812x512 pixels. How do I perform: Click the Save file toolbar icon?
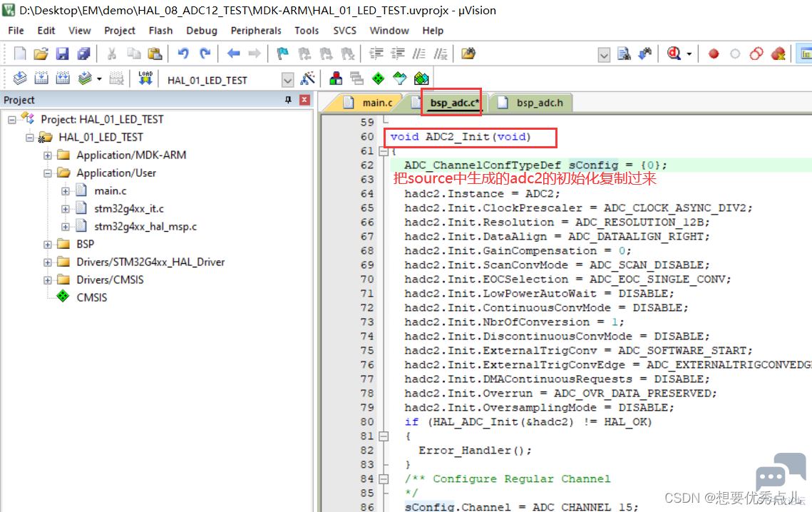(63, 53)
